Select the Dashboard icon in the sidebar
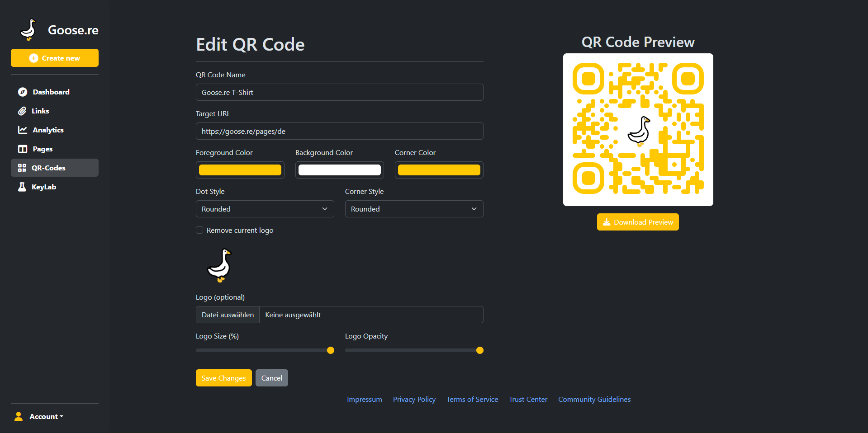868x433 pixels. [22, 92]
